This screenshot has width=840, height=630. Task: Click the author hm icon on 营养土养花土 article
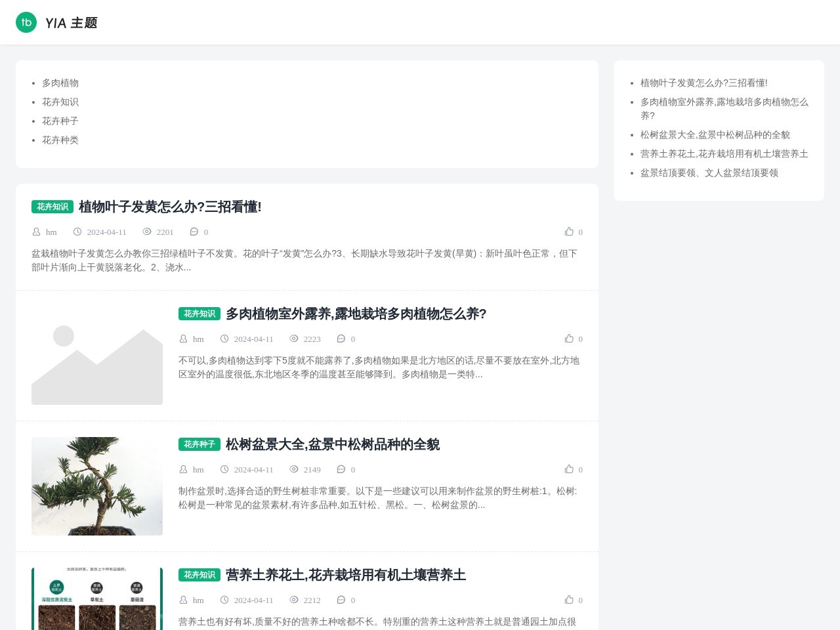coord(184,600)
